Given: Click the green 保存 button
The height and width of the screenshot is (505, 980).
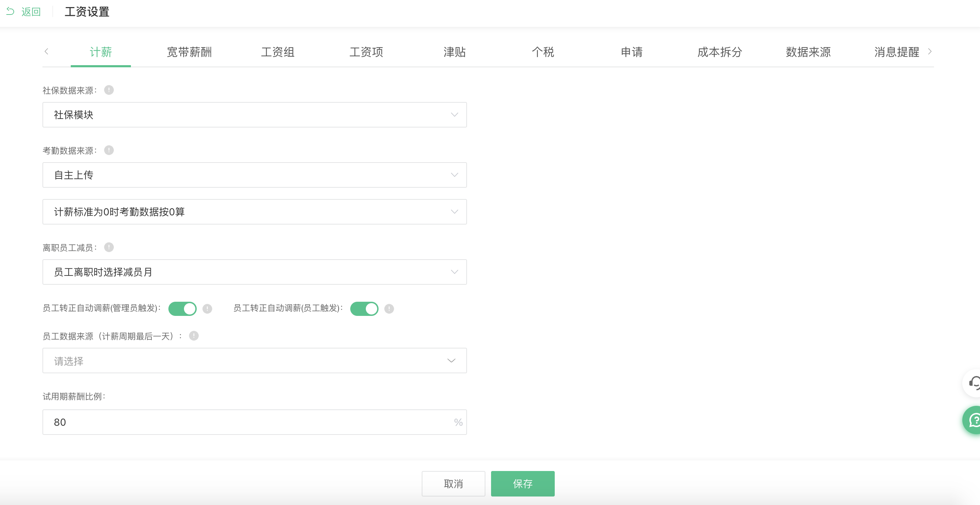Looking at the screenshot, I should pyautogui.click(x=523, y=484).
